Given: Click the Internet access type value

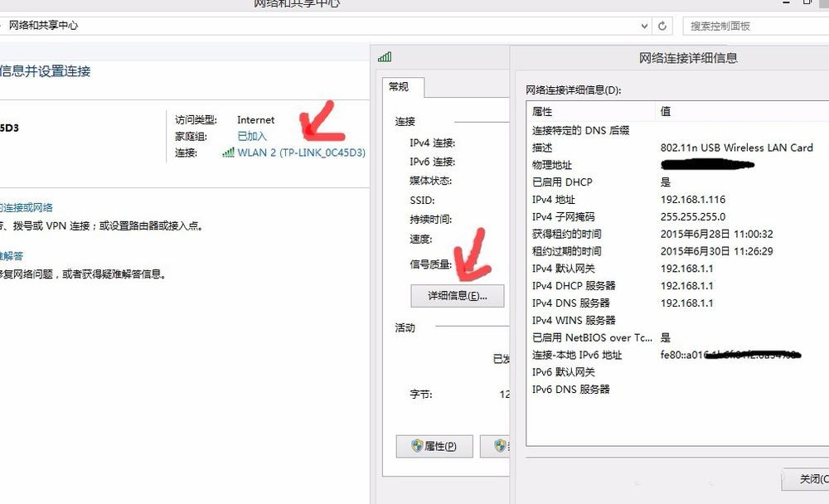Looking at the screenshot, I should (256, 120).
